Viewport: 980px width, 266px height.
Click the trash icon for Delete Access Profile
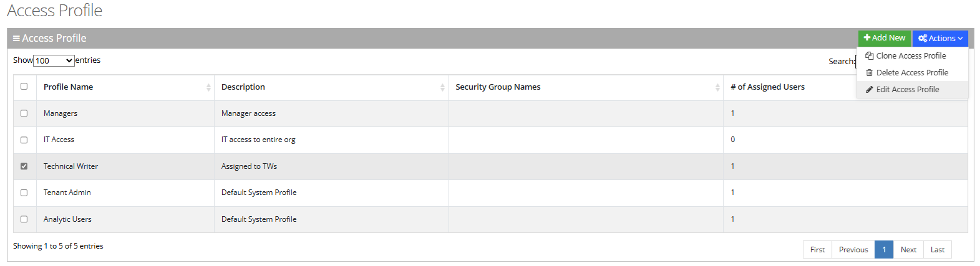point(869,73)
